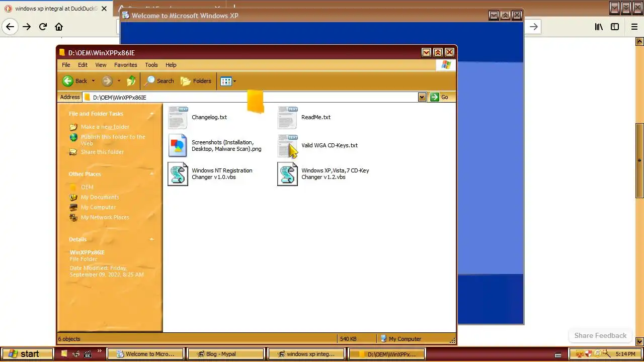Click Share this folder link
The height and width of the screenshot is (362, 644).
click(x=102, y=152)
